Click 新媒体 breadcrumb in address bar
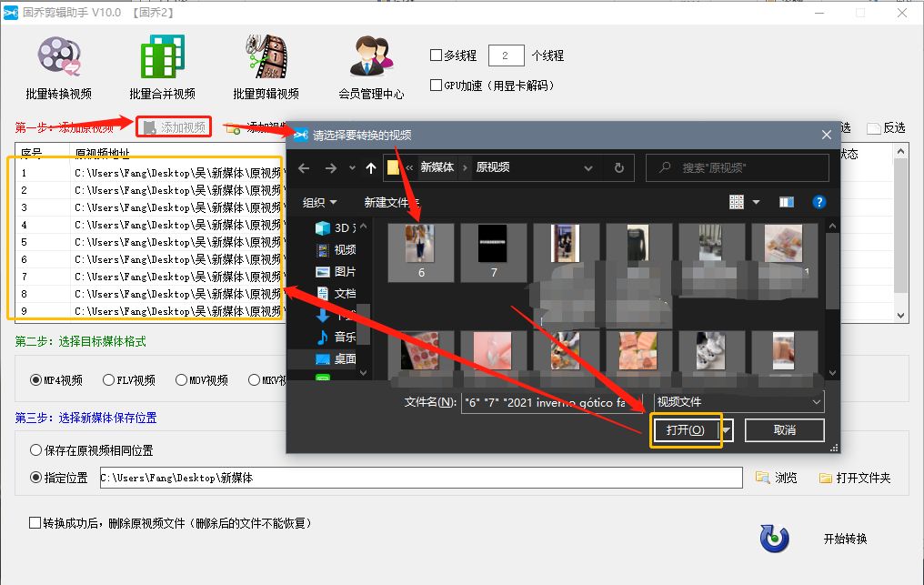 (437, 167)
